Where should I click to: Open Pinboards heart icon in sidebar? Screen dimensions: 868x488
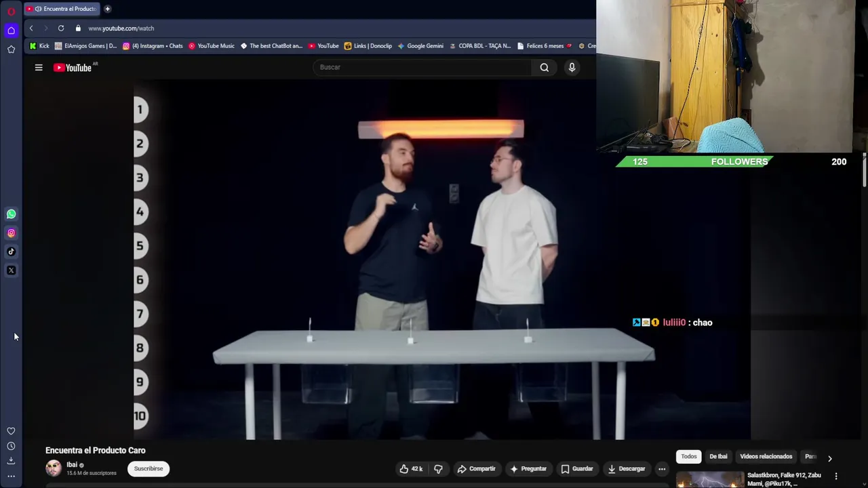[x=11, y=431]
